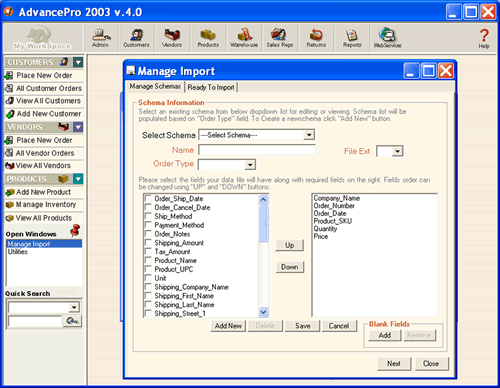This screenshot has width=500, height=388.
Task: Click the Add New schema button
Action: [228, 326]
